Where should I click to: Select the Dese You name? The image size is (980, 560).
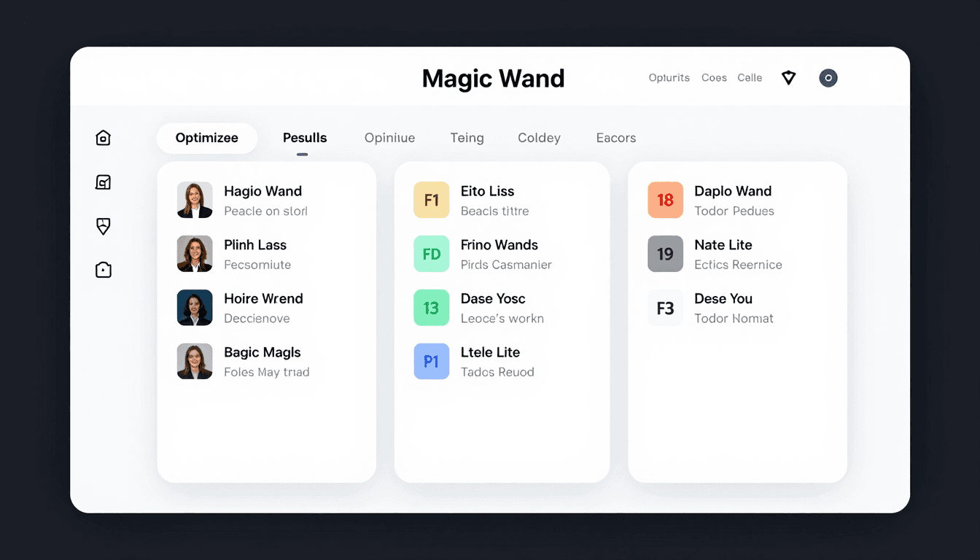coord(723,298)
